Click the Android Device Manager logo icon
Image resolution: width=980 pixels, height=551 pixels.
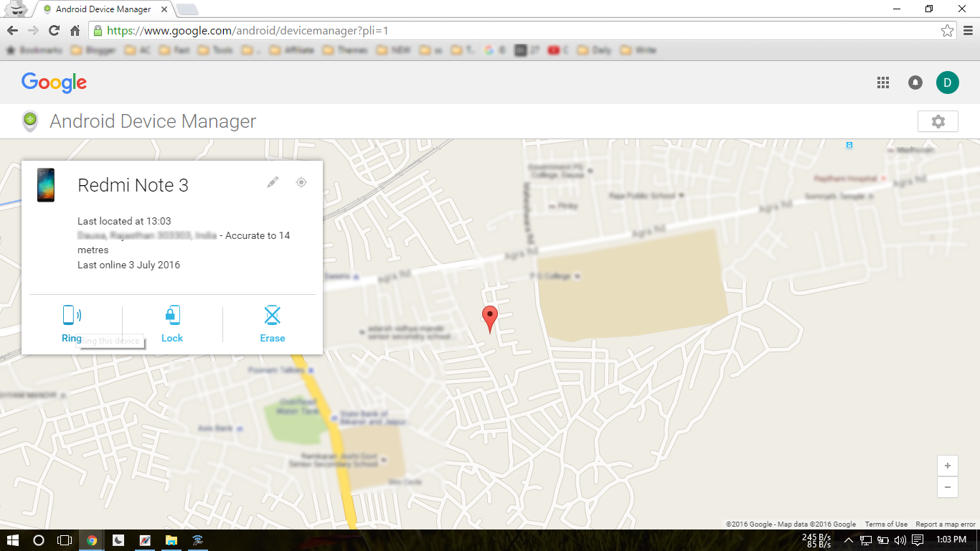(x=30, y=121)
